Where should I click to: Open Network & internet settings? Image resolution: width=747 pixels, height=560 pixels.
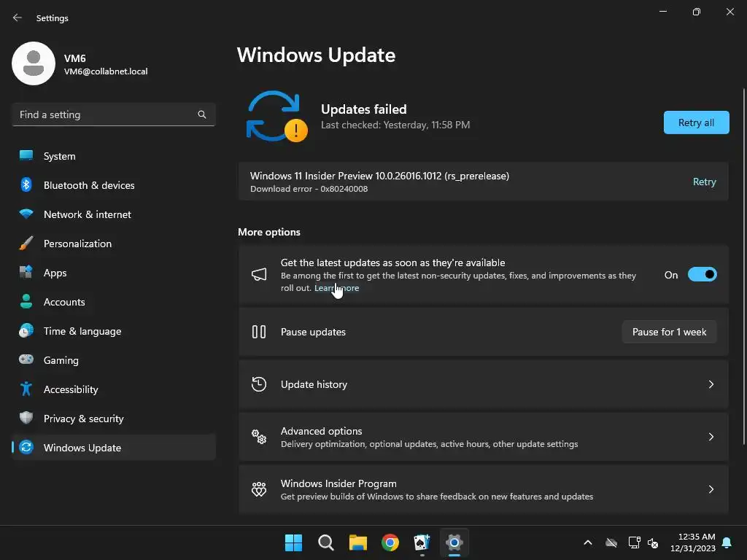pos(114,214)
